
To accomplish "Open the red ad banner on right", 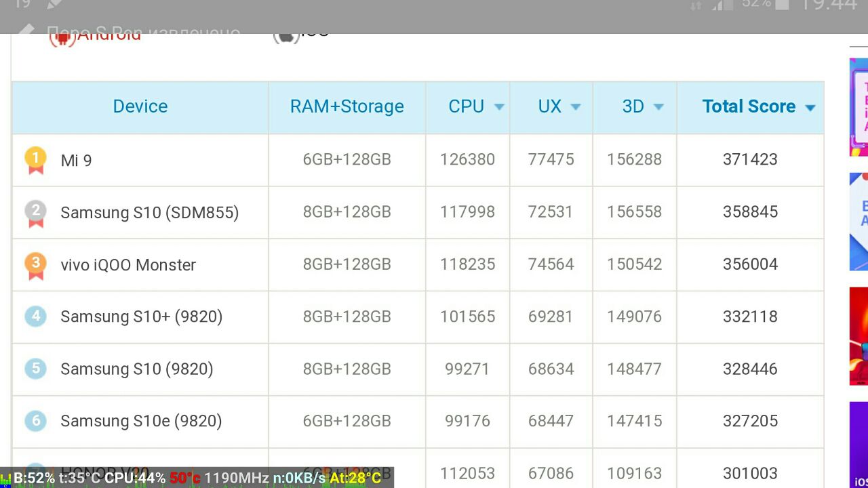I will pyautogui.click(x=859, y=336).
